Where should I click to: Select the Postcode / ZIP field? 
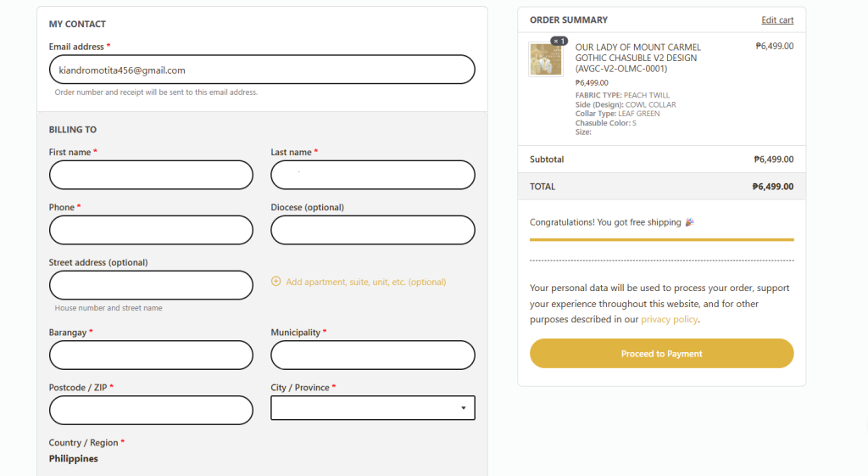coord(151,410)
